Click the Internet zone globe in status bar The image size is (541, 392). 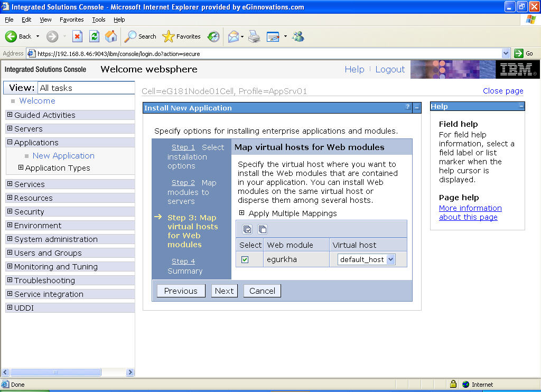pyautogui.click(x=466, y=385)
